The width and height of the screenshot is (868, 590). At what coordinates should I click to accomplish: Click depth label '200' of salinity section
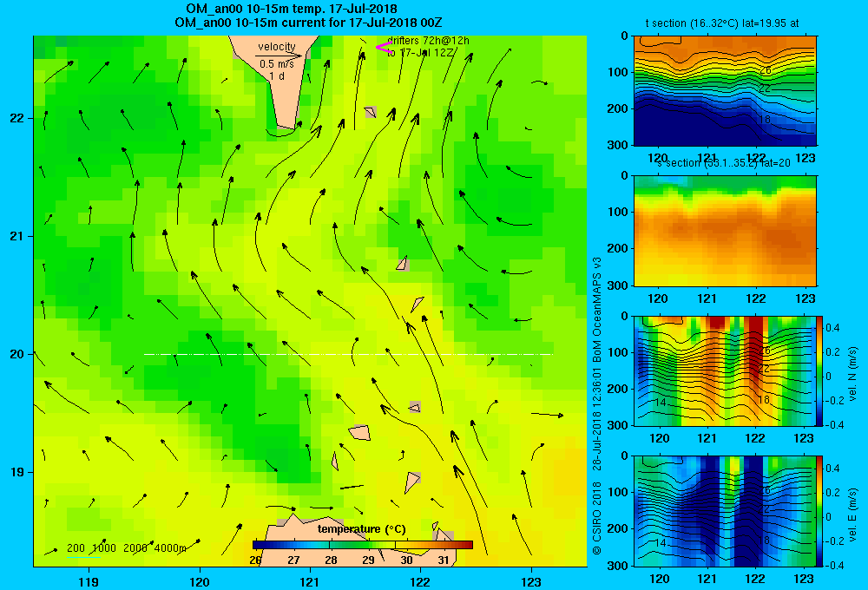620,248
